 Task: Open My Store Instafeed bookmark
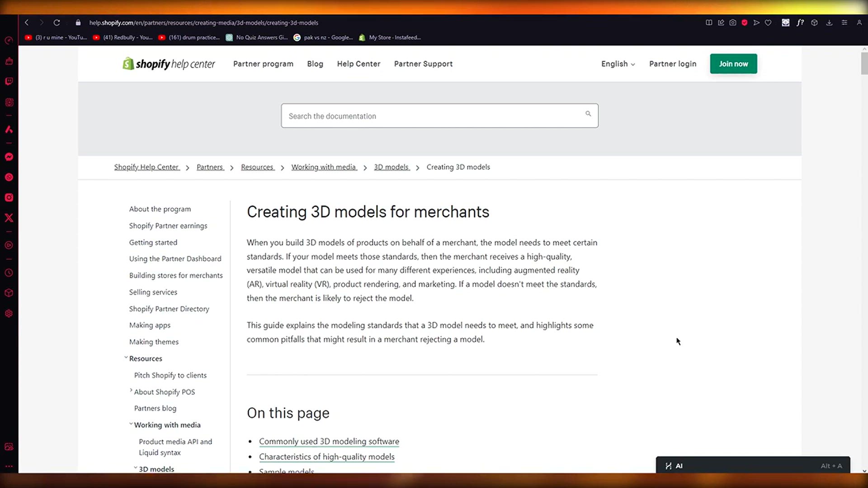coord(390,38)
